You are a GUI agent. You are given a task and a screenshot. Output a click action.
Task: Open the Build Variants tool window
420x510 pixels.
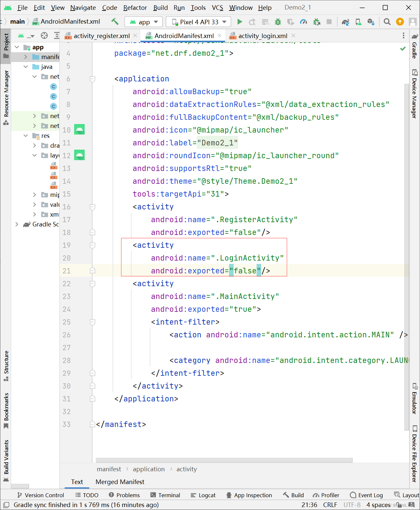pyautogui.click(x=6, y=460)
